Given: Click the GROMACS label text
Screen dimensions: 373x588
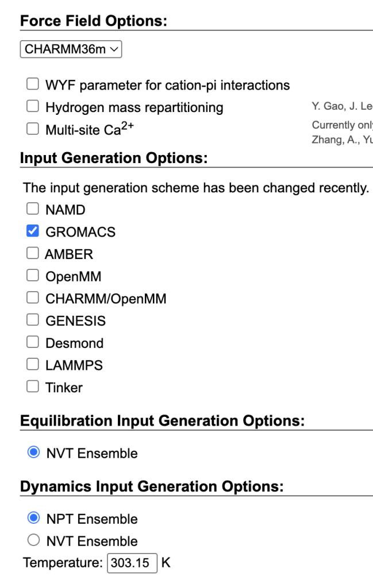Looking at the screenshot, I should pos(80,232).
